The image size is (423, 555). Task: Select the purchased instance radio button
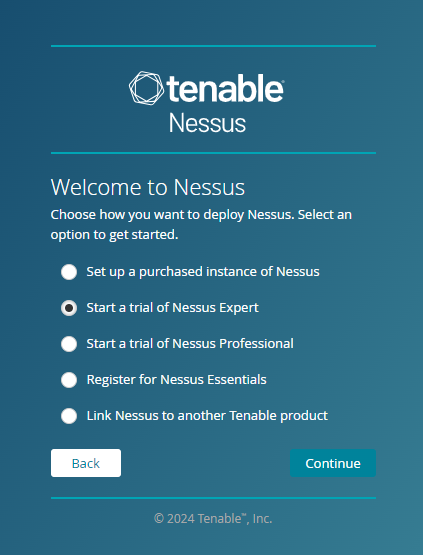point(69,272)
